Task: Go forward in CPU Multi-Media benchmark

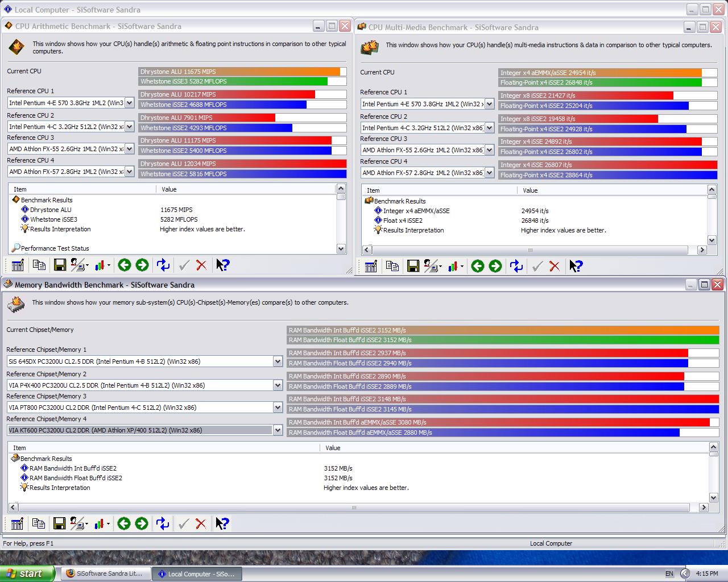Action: tap(495, 265)
